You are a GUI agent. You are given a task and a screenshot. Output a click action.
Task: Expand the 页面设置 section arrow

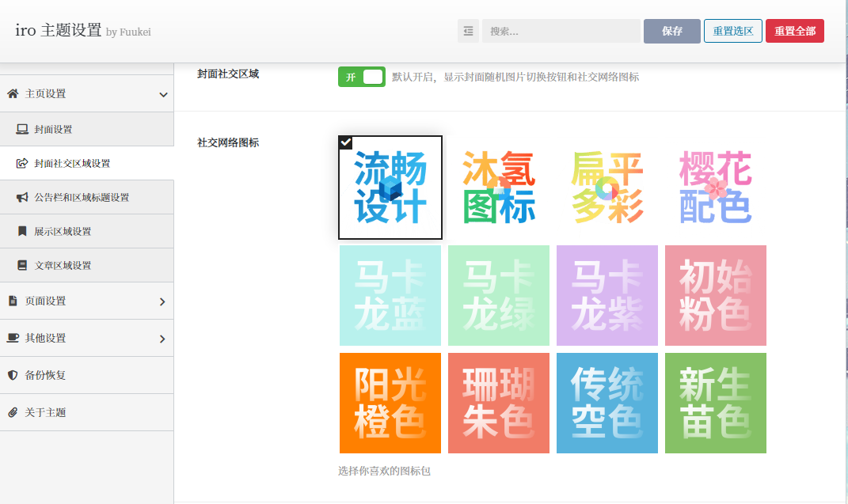(162, 301)
